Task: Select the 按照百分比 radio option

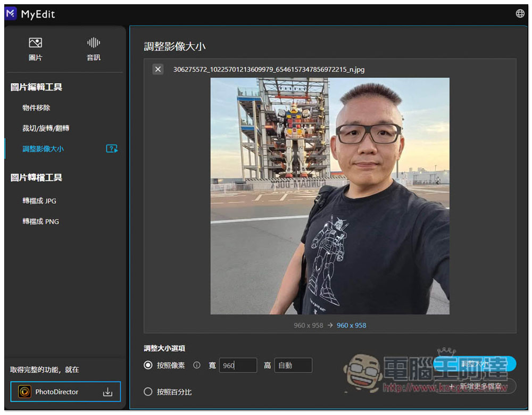Action: point(148,392)
